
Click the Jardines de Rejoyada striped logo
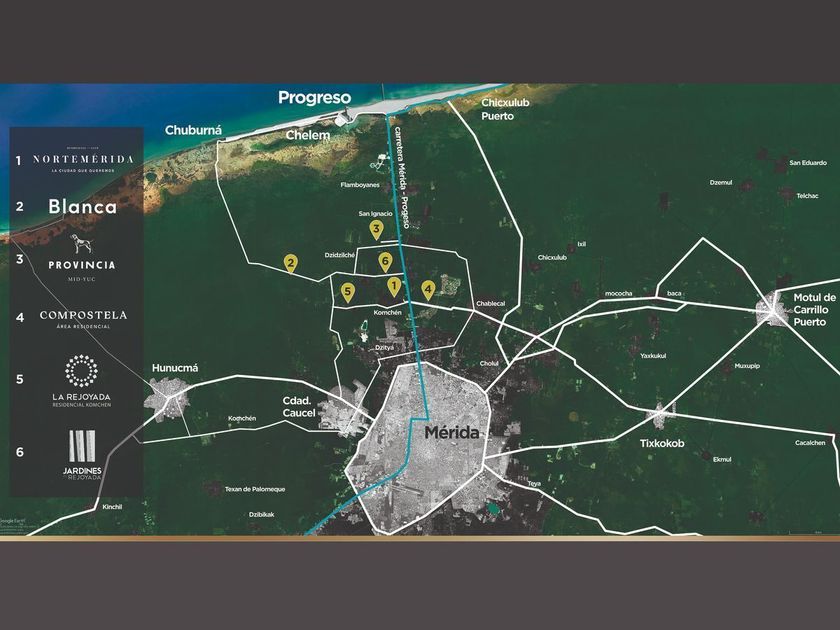pos(81,445)
